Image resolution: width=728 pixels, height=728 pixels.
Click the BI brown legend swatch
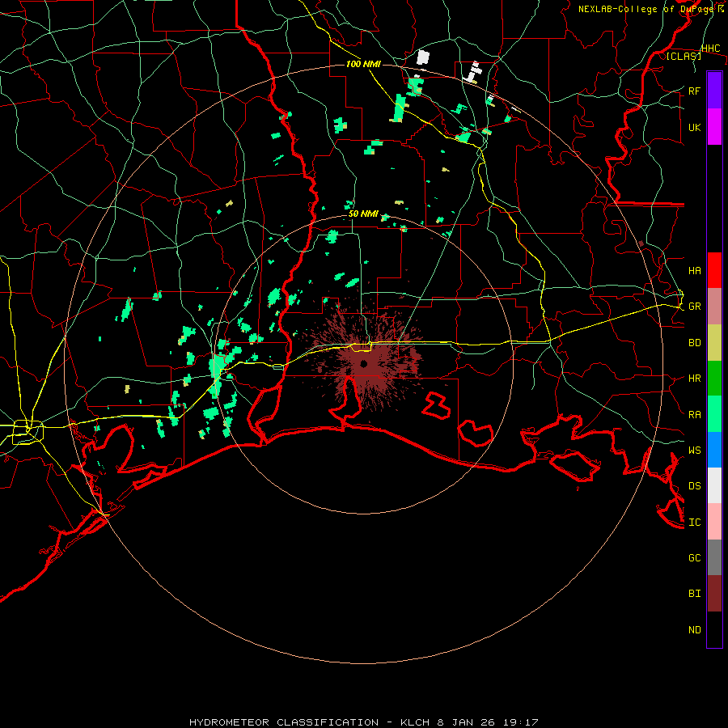(x=714, y=594)
